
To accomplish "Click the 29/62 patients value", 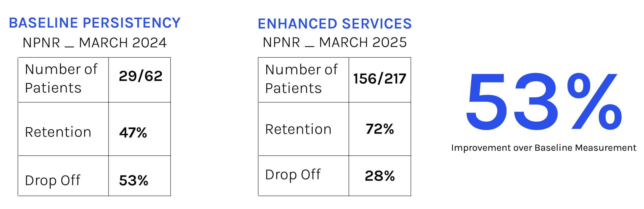I will pos(141,76).
